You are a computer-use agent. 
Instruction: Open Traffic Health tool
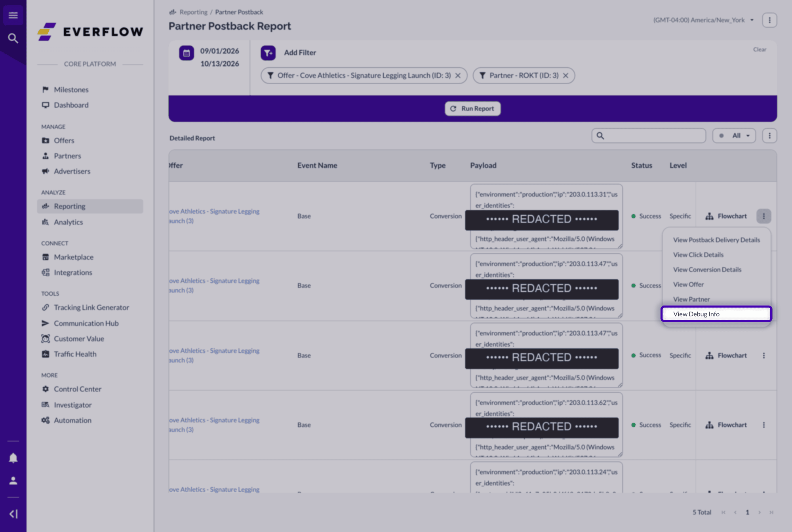pyautogui.click(x=75, y=354)
